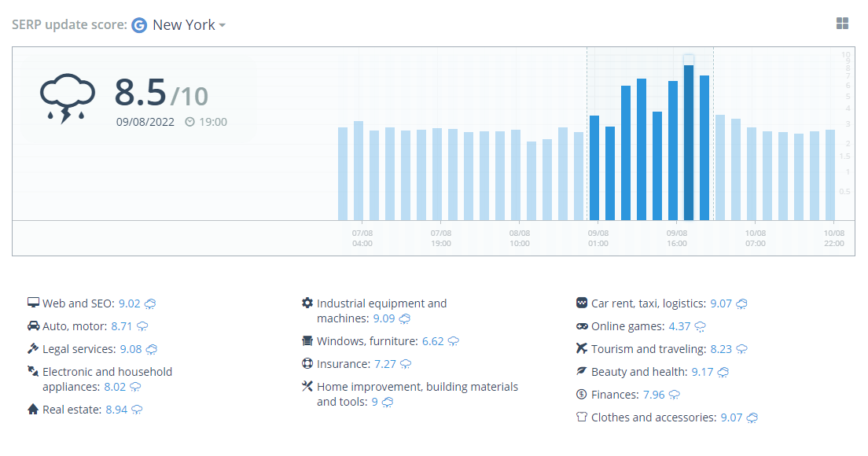Click the shirt icon beside Clothes and accessories
This screenshot has height=456, width=868.
pyautogui.click(x=581, y=417)
